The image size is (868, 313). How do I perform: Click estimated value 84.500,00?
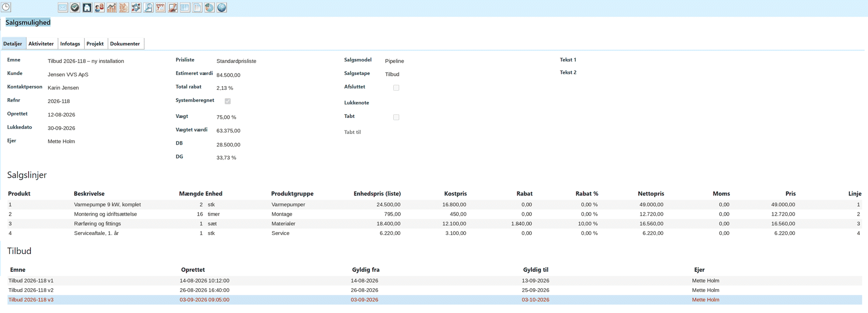pyautogui.click(x=228, y=75)
